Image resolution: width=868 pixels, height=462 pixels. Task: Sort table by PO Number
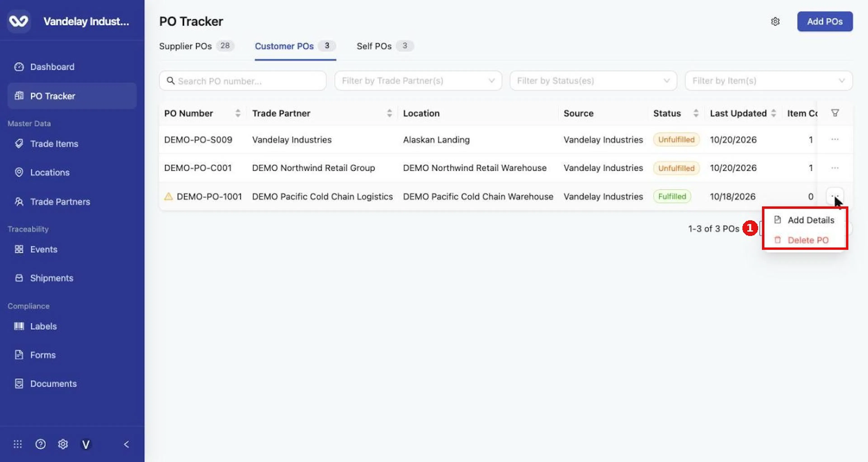point(238,113)
